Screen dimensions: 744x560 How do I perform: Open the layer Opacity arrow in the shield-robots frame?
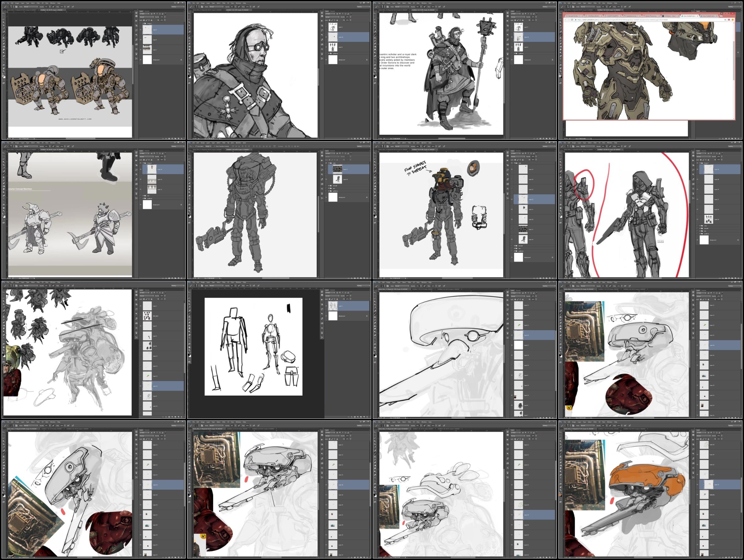coord(165,17)
